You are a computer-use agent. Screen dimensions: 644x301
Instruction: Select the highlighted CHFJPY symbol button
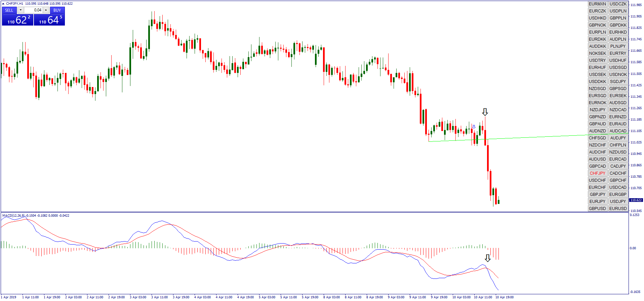tap(597, 173)
